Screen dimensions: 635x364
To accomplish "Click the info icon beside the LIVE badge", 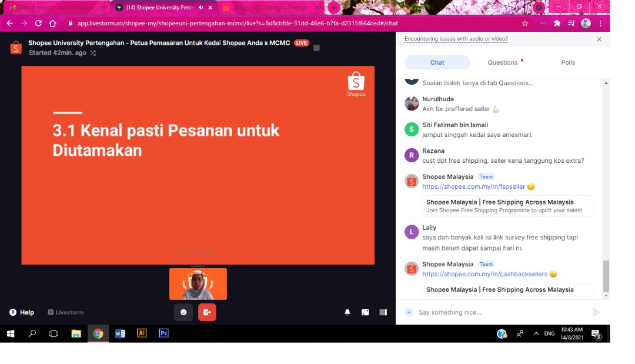I will tap(316, 48).
